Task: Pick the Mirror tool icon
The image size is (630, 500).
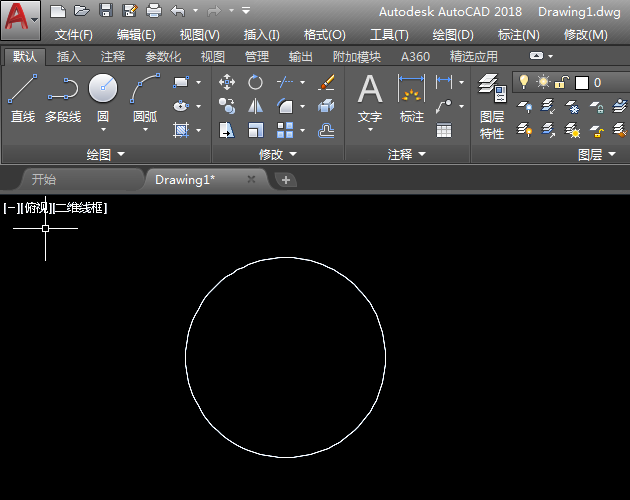Action: click(x=256, y=106)
